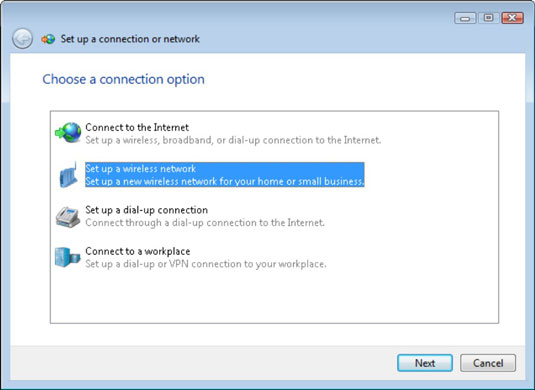Viewport: 535px width, 390px height.
Task: Click the Choose a connection option heading
Action: click(124, 80)
